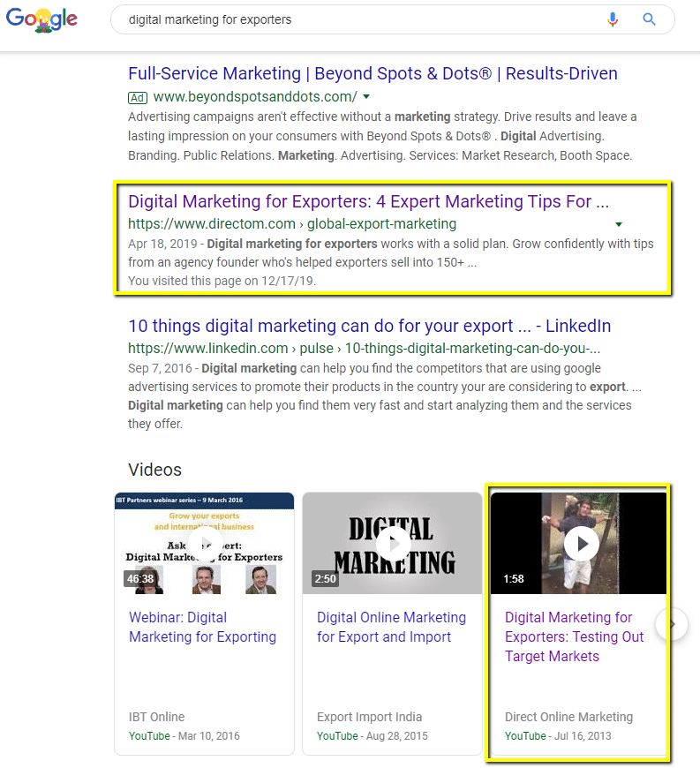Click 'YouTube - Jul 16, 2013' source text
The image size is (700, 768).
[558, 736]
